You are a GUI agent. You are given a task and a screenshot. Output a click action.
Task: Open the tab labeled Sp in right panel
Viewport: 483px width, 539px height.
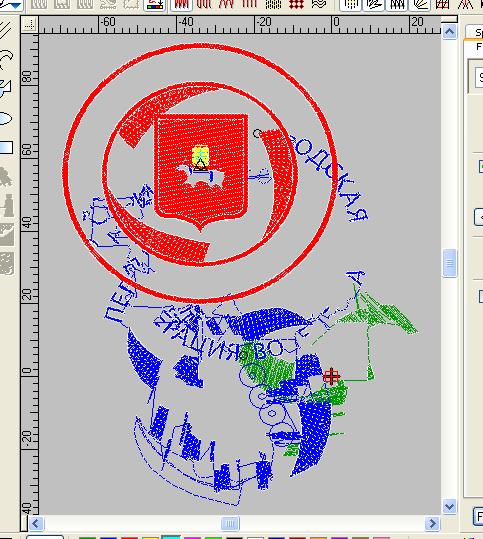click(476, 32)
